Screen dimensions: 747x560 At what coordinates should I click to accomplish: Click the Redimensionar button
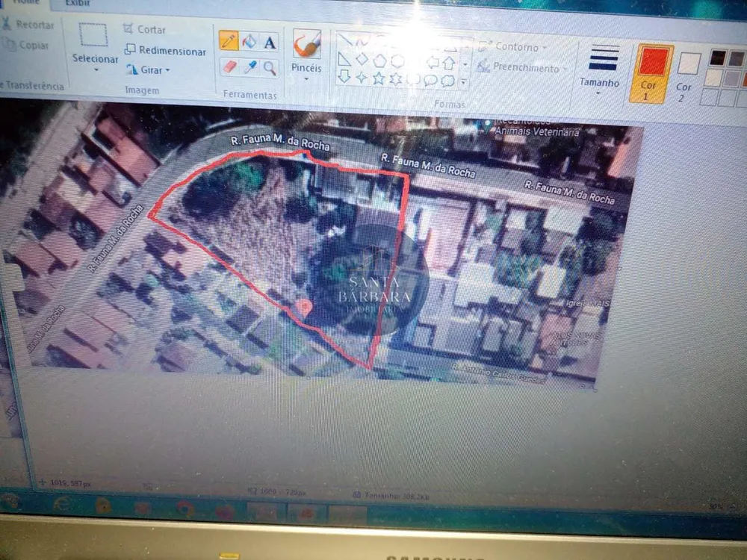coord(165,50)
